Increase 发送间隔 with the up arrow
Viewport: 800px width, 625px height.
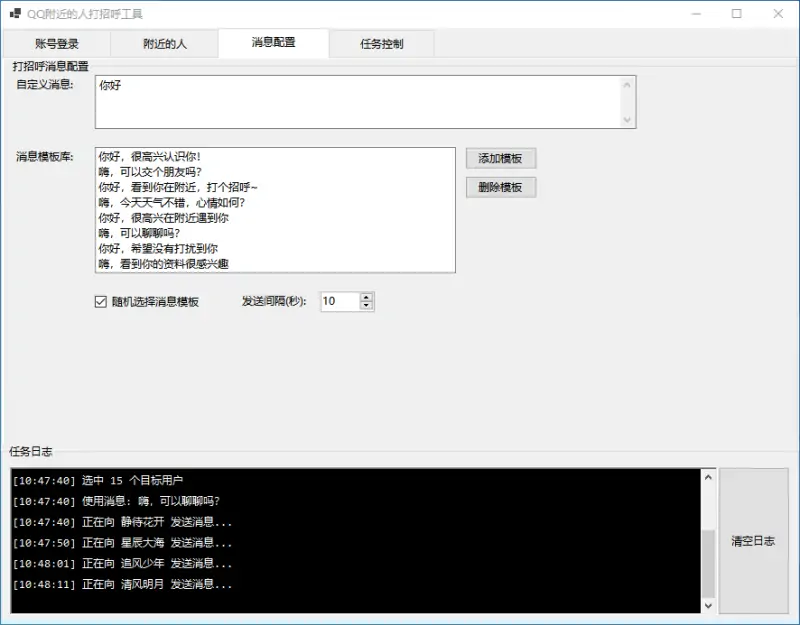(366, 297)
